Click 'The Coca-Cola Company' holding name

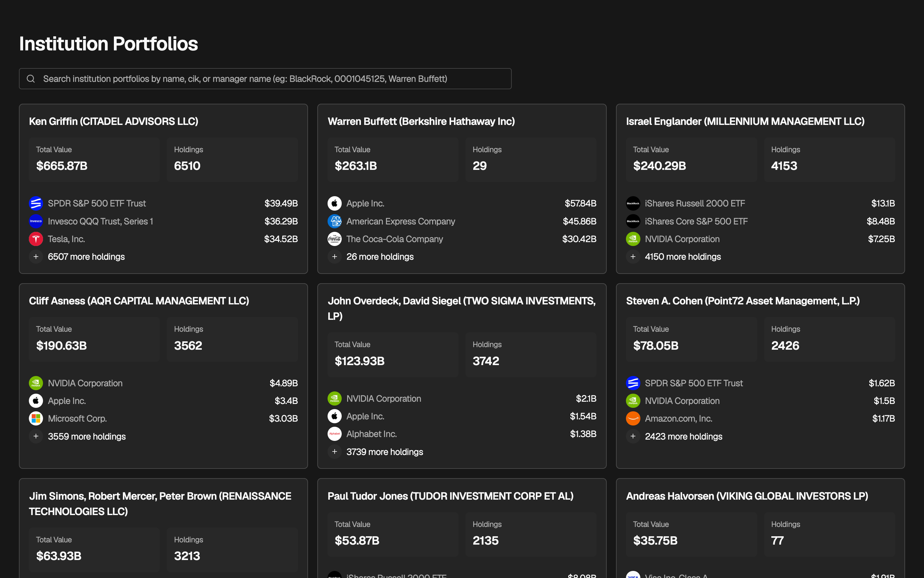394,239
